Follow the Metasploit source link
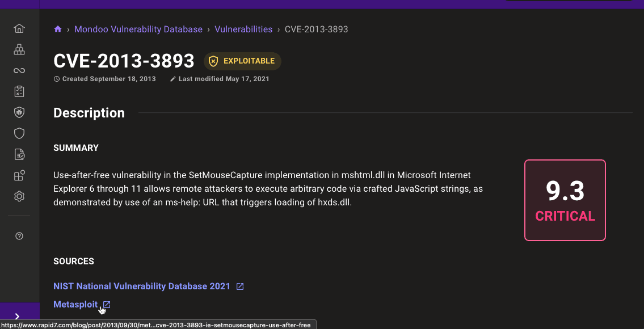This screenshot has width=644, height=329. coord(75,304)
